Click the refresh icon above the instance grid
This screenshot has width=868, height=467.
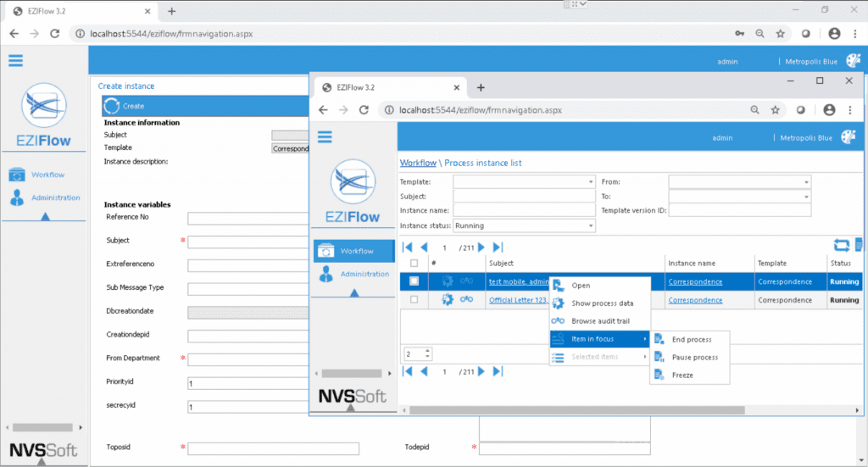pyautogui.click(x=841, y=246)
